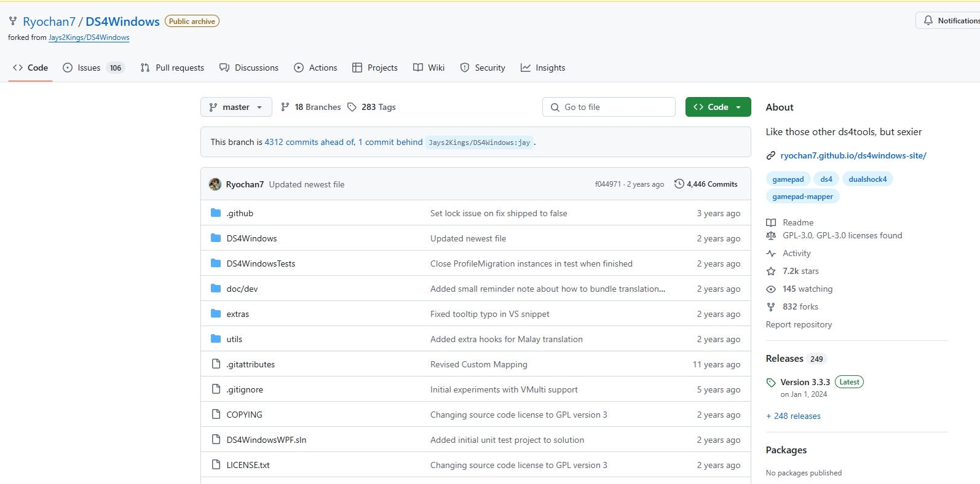This screenshot has width=980, height=484.
Task: Open parent fork Jays2Kings/DS4Windows link
Action: [x=89, y=37]
